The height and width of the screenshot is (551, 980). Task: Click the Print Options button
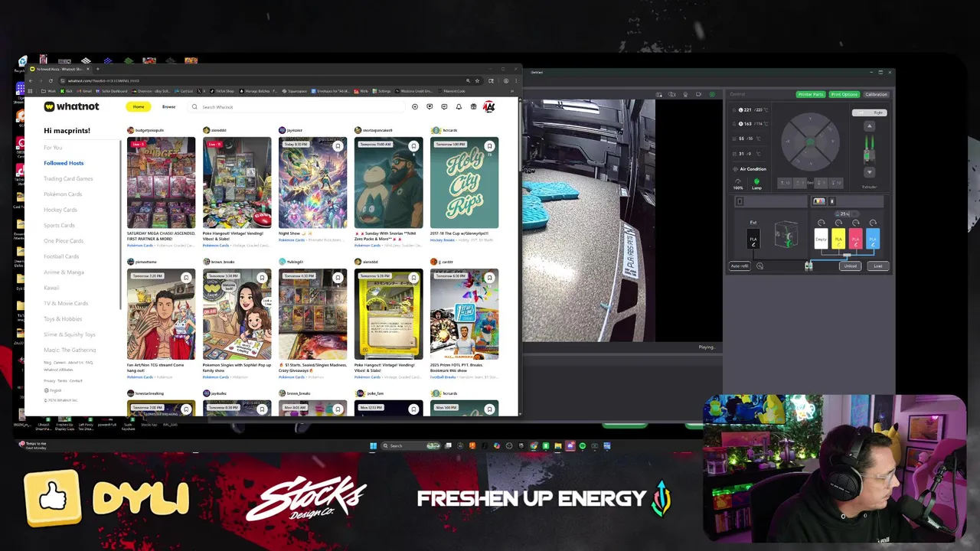tap(844, 94)
